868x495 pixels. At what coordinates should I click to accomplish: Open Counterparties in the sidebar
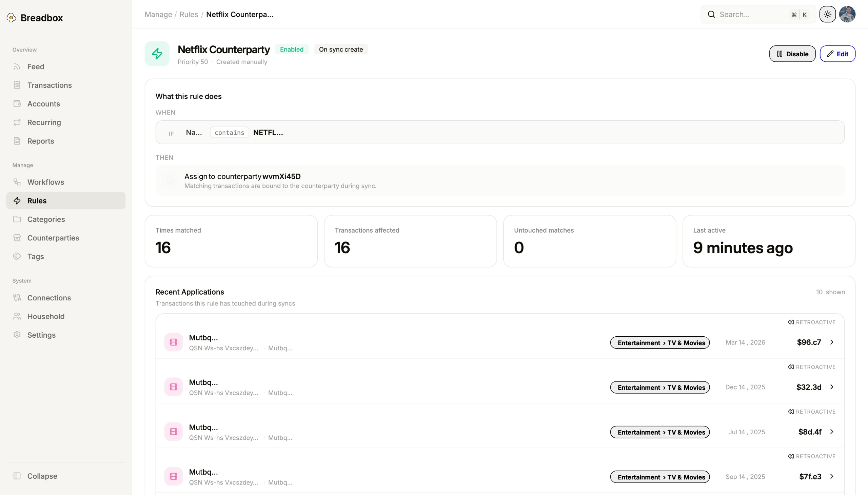click(66, 238)
